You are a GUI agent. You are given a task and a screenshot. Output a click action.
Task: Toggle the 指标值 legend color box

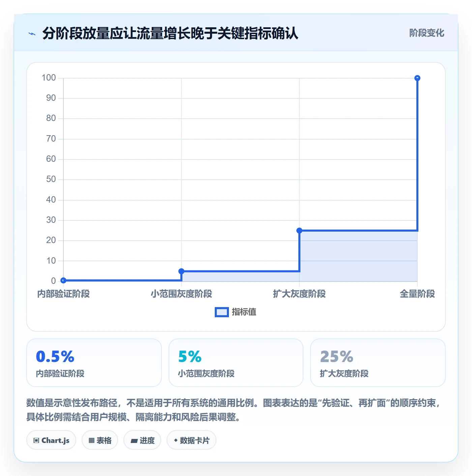coord(222,312)
